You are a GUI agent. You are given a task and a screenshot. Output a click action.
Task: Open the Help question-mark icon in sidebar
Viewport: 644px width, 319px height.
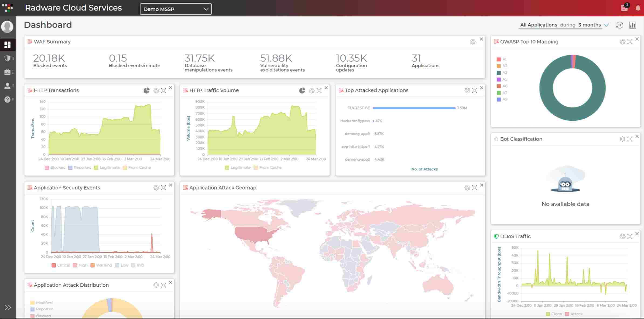point(7,100)
